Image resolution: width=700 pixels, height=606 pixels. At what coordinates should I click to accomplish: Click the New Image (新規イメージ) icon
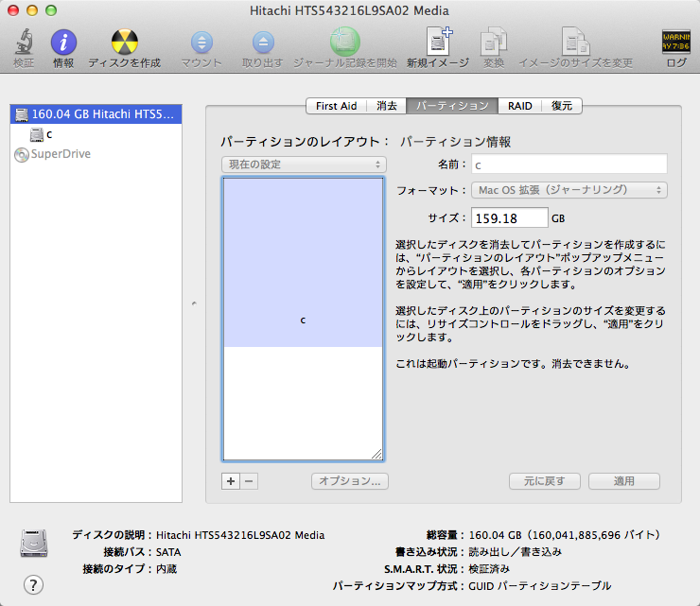tap(438, 42)
